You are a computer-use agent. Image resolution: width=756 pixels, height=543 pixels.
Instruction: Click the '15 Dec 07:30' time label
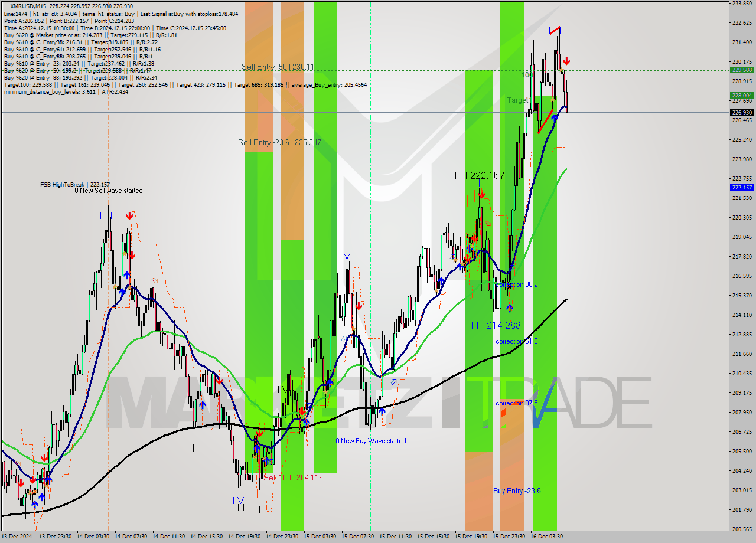(x=358, y=537)
